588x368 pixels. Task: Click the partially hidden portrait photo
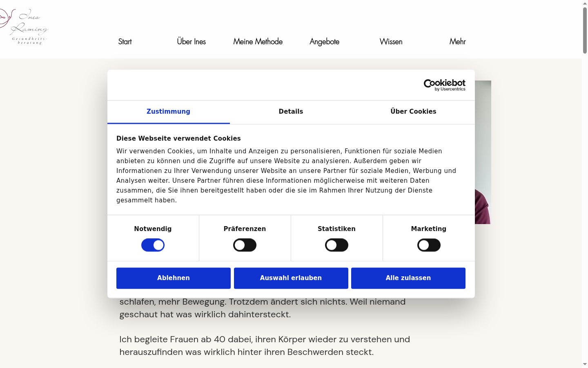tap(483, 152)
